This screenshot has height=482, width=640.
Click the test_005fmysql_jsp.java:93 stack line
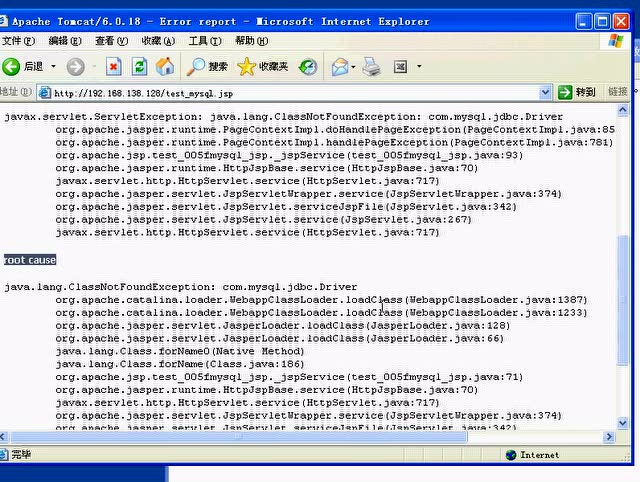point(289,155)
